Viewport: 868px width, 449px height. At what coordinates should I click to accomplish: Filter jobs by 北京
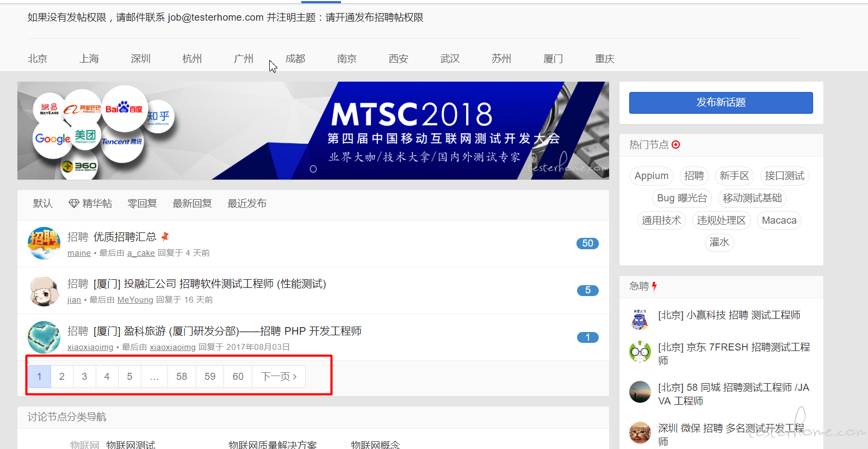pyautogui.click(x=38, y=59)
